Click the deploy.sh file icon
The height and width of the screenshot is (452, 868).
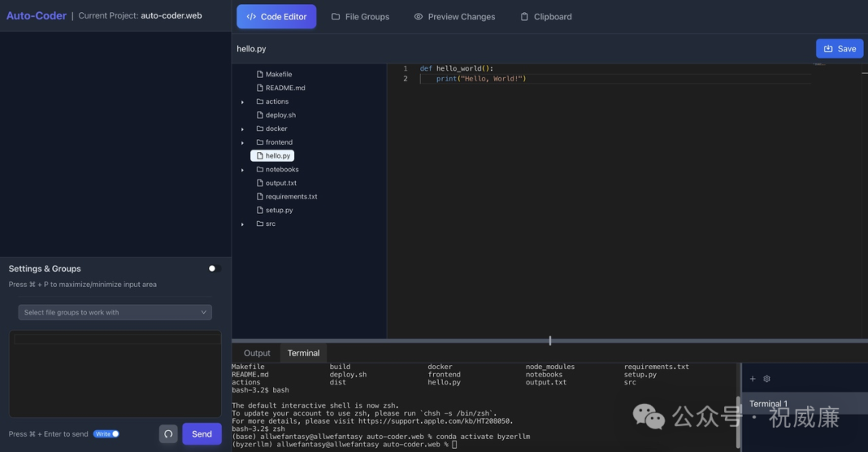click(x=260, y=115)
